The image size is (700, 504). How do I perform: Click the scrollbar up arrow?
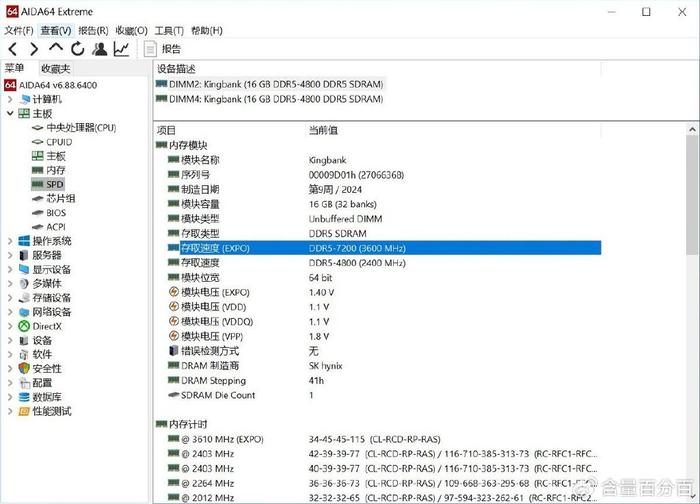pos(692,129)
